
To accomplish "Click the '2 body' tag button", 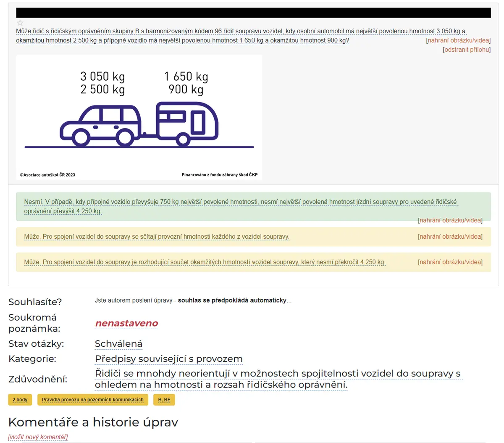I will pyautogui.click(x=20, y=400).
